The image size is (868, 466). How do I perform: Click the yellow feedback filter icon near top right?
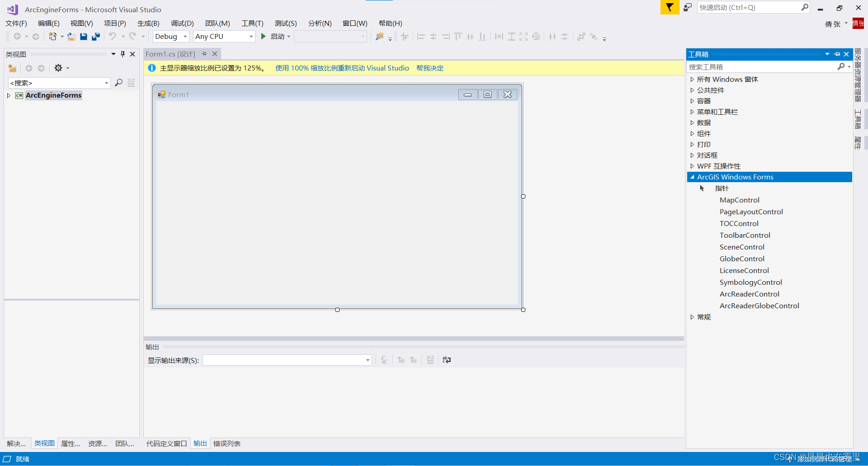click(x=670, y=7)
